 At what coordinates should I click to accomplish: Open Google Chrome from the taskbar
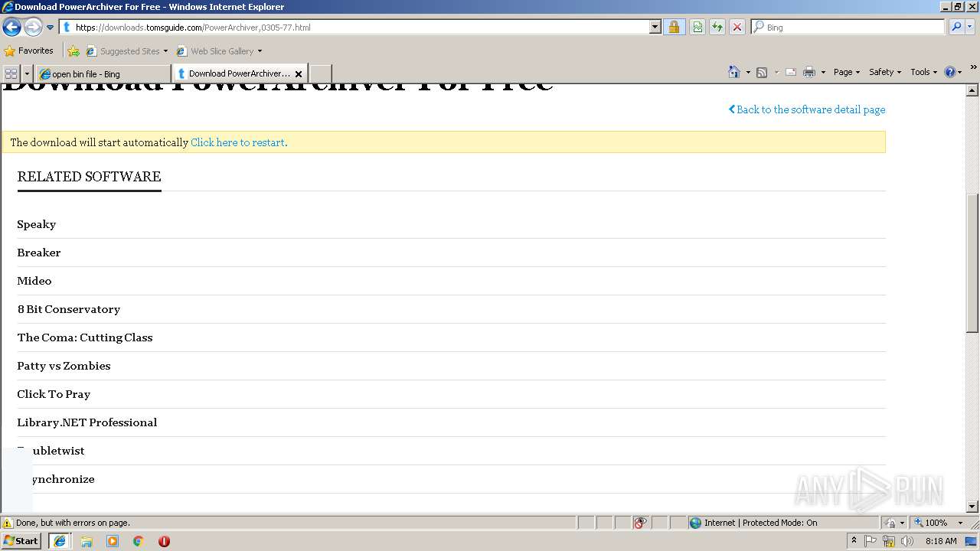click(x=139, y=541)
